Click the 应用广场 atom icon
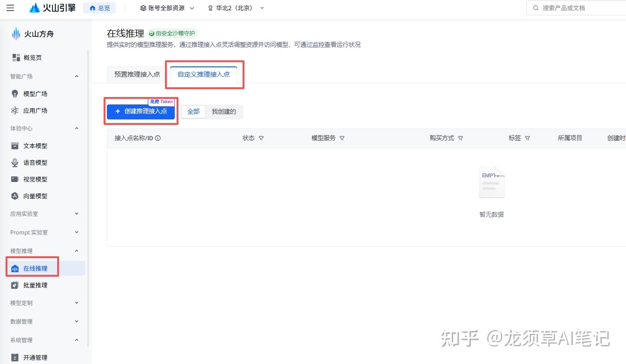This screenshot has height=364, width=626. (x=15, y=110)
